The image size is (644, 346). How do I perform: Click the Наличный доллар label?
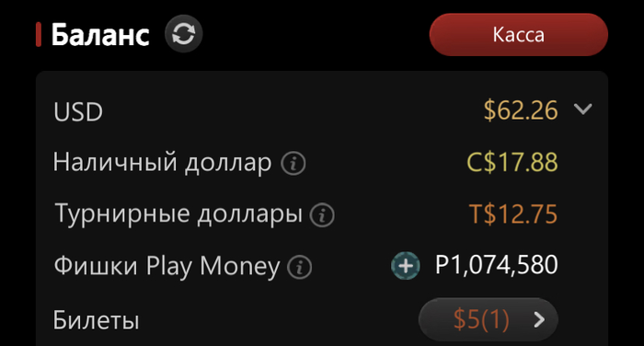(162, 163)
